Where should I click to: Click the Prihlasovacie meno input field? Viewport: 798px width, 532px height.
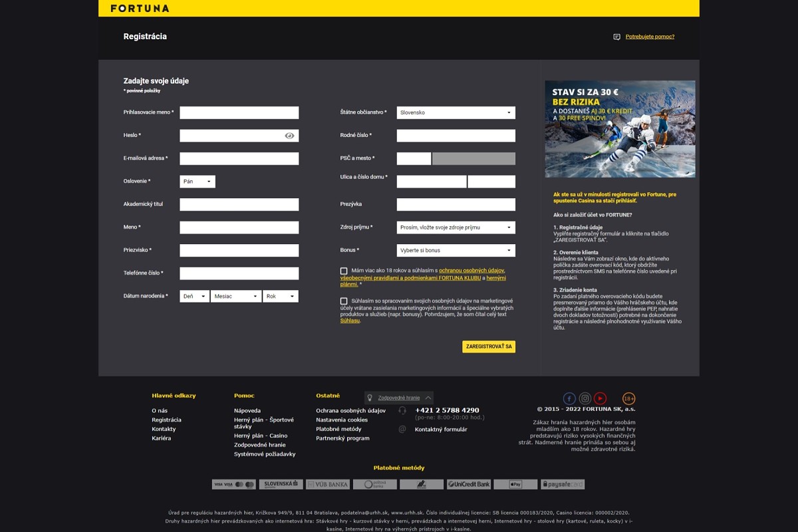239,113
